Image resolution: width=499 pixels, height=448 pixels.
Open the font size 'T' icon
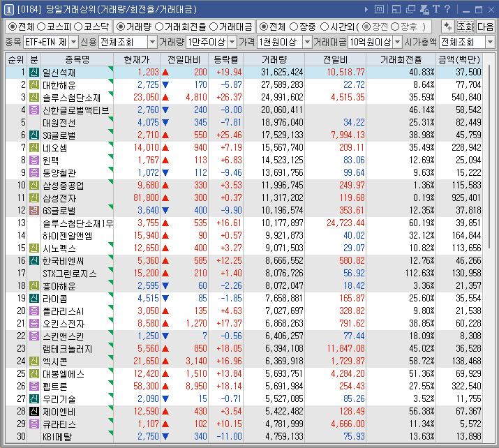(436, 9)
